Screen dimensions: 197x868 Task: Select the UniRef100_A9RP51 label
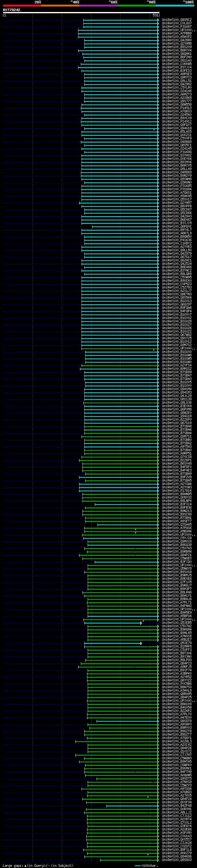coord(177,453)
